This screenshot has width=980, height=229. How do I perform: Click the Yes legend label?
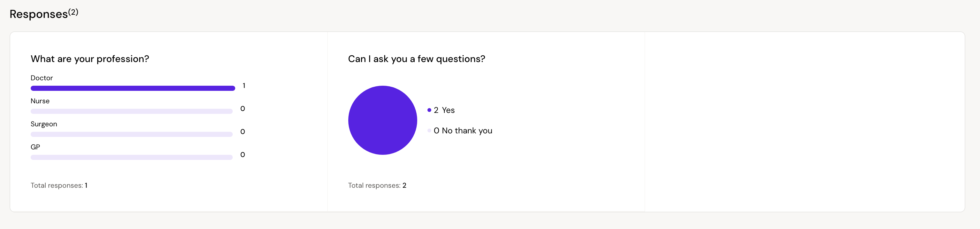[448, 110]
